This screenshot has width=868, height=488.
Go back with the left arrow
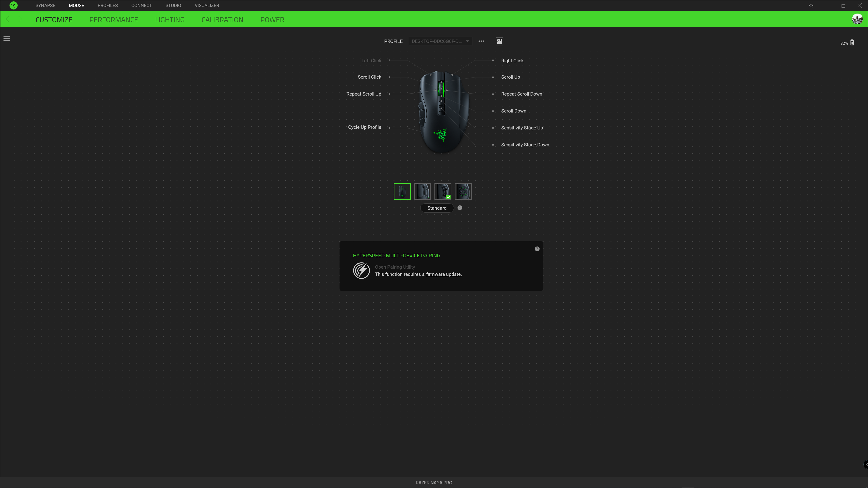tap(7, 19)
